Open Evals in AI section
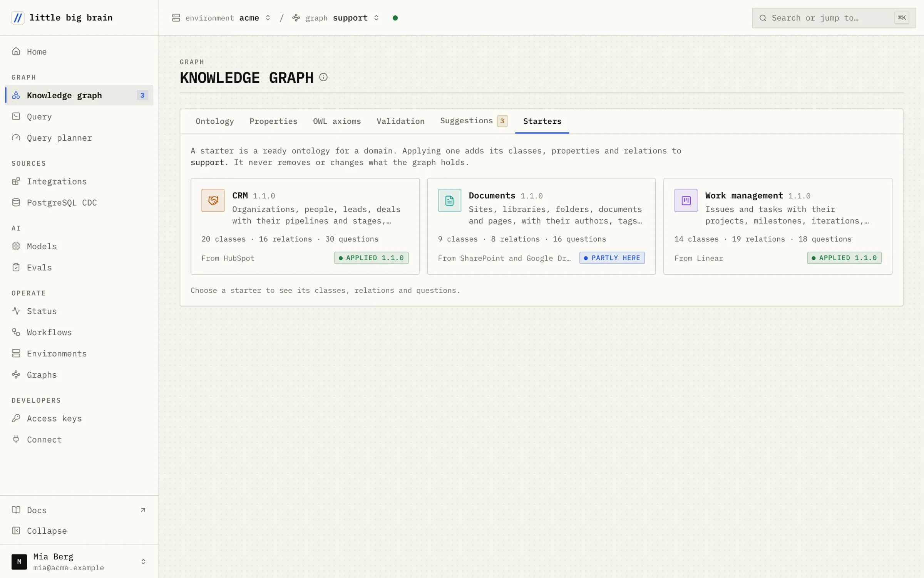Screen dimensions: 924x578 (79, 267)
